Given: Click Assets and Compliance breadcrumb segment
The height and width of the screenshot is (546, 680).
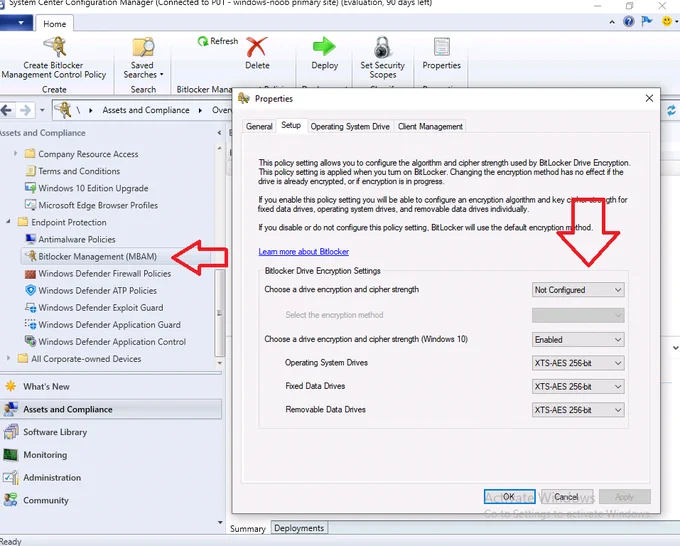Looking at the screenshot, I should coord(146,110).
